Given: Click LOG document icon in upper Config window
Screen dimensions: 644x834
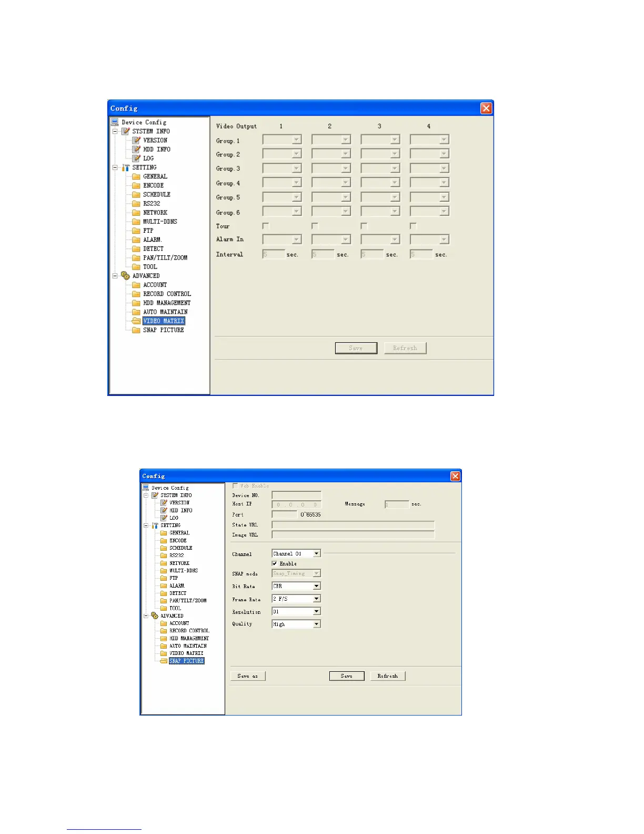Looking at the screenshot, I should (x=136, y=158).
